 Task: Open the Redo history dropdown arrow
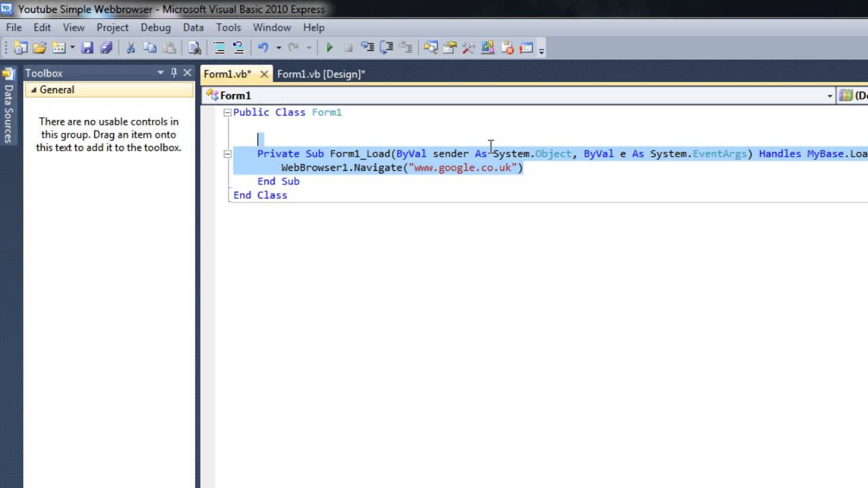309,47
